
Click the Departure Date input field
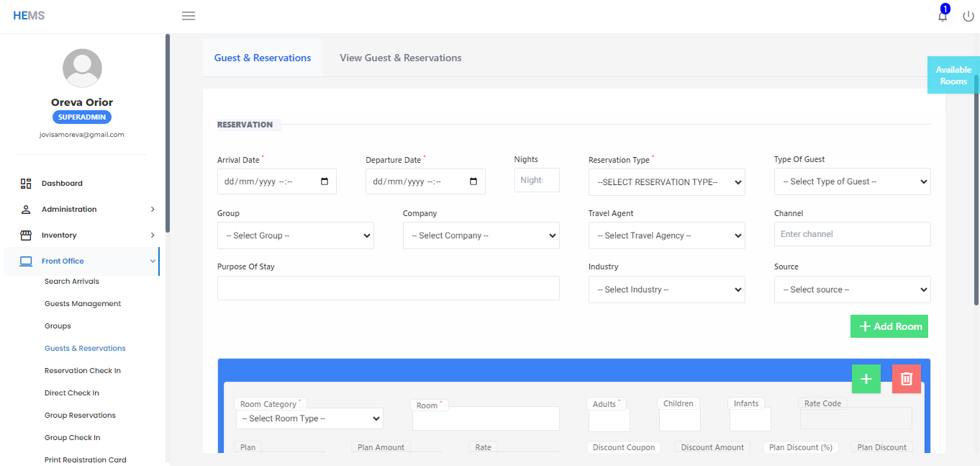(425, 182)
